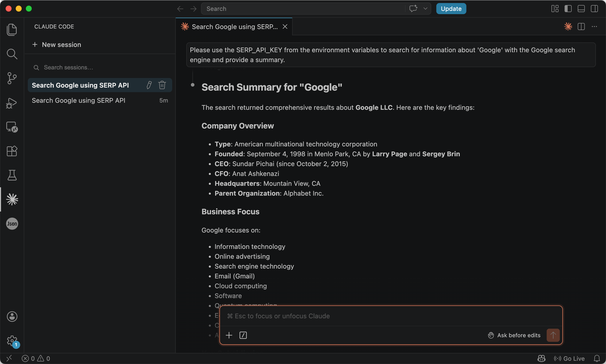Toggle the secondary side bar
This screenshot has width=606, height=364.
(594, 9)
